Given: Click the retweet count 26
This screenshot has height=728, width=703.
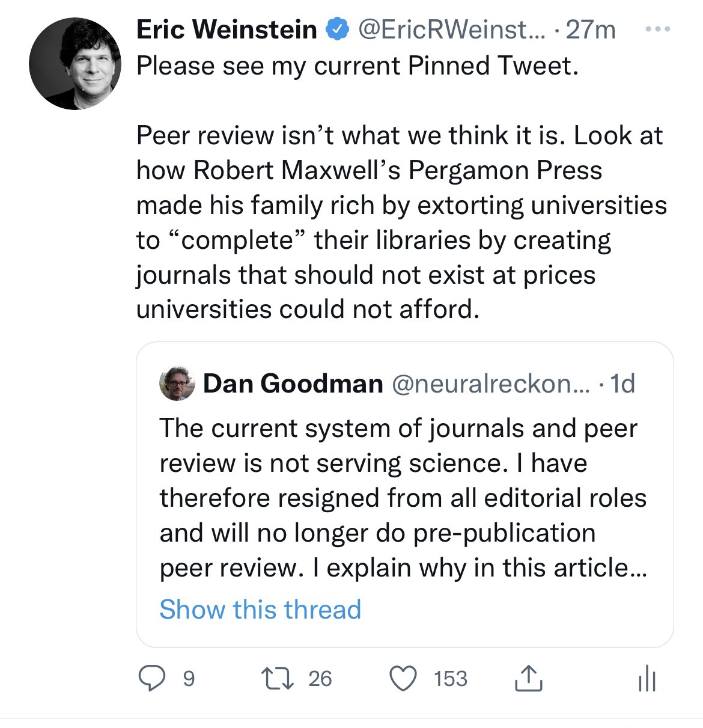Looking at the screenshot, I should (x=320, y=679).
